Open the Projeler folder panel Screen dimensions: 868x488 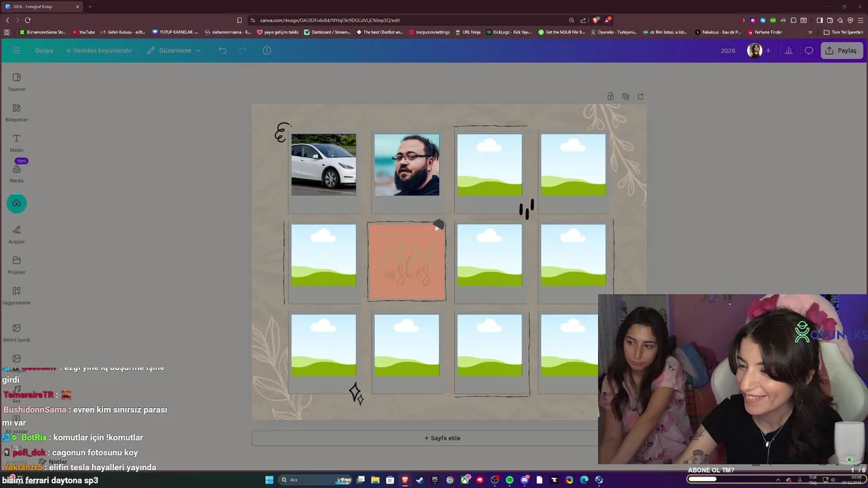16,265
